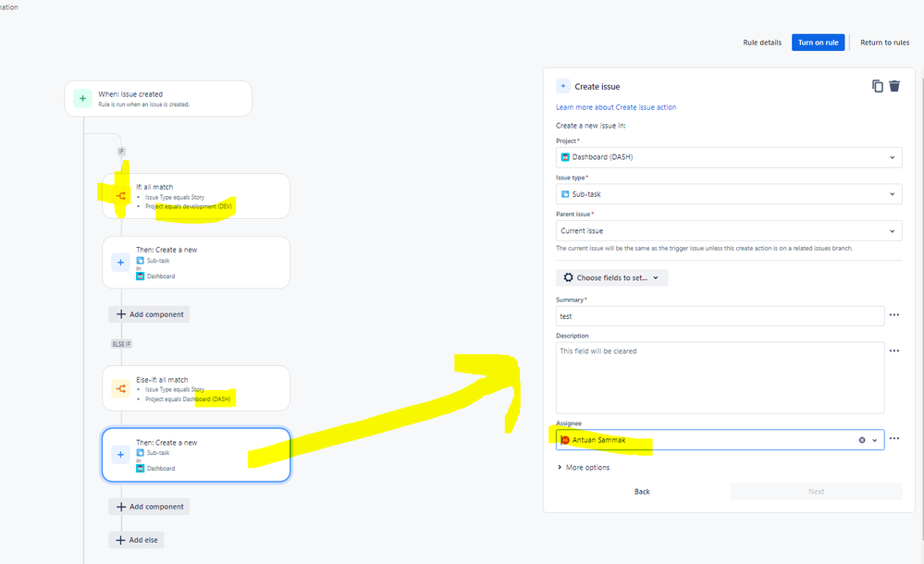Screen dimensions: 924x564
Task: Open Learn more about Create issue action link
Action: pyautogui.click(x=616, y=107)
